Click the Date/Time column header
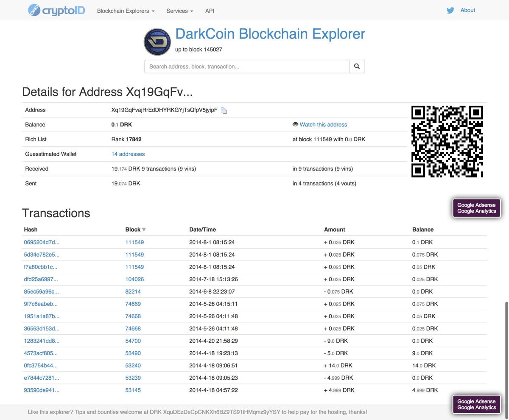Image resolution: width=509 pixels, height=420 pixels. 202,230
